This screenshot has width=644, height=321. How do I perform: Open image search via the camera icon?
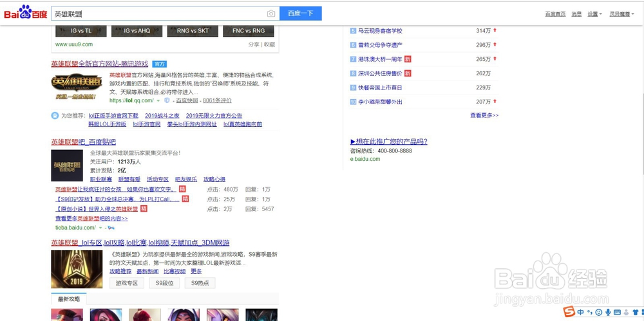[271, 14]
